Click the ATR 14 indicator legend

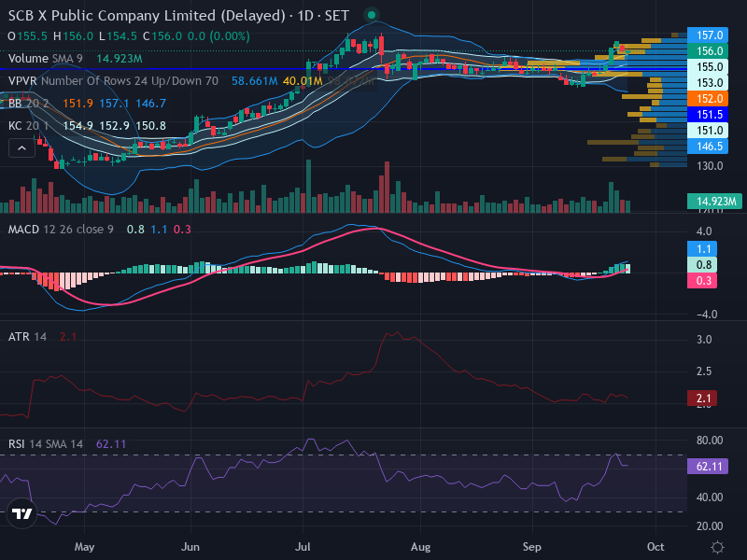click(28, 337)
